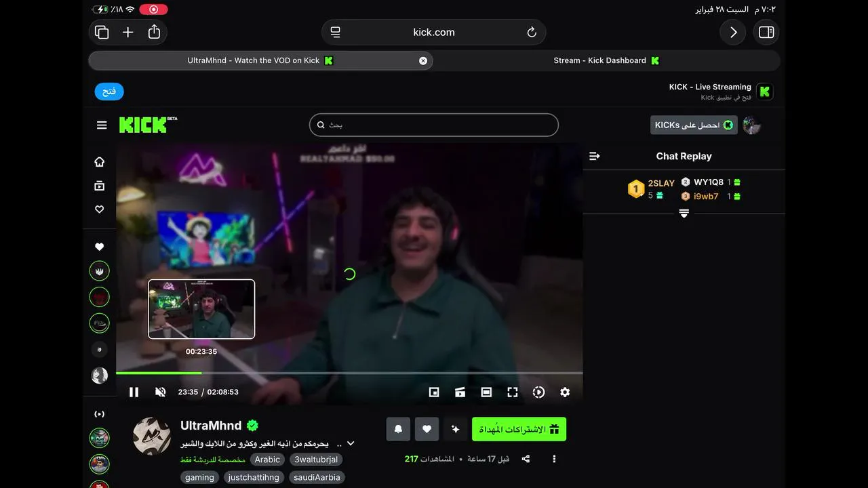Open Safari page settings menu icon
The width and height of the screenshot is (868, 488).
pos(335,32)
